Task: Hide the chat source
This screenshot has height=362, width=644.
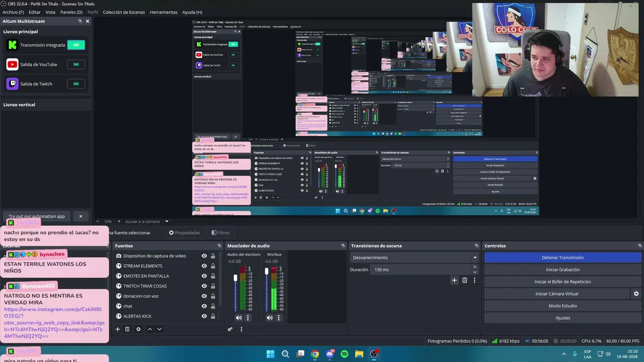Action: coord(204,306)
